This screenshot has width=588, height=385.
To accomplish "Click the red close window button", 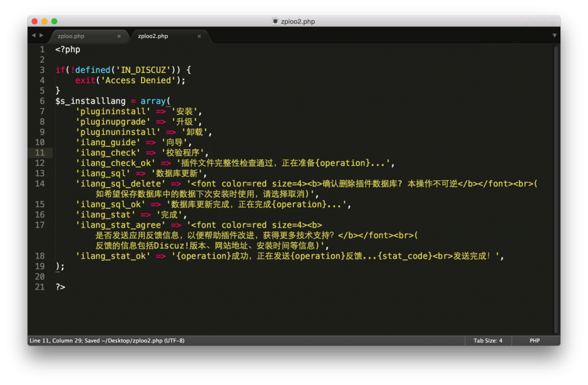I will click(x=34, y=21).
